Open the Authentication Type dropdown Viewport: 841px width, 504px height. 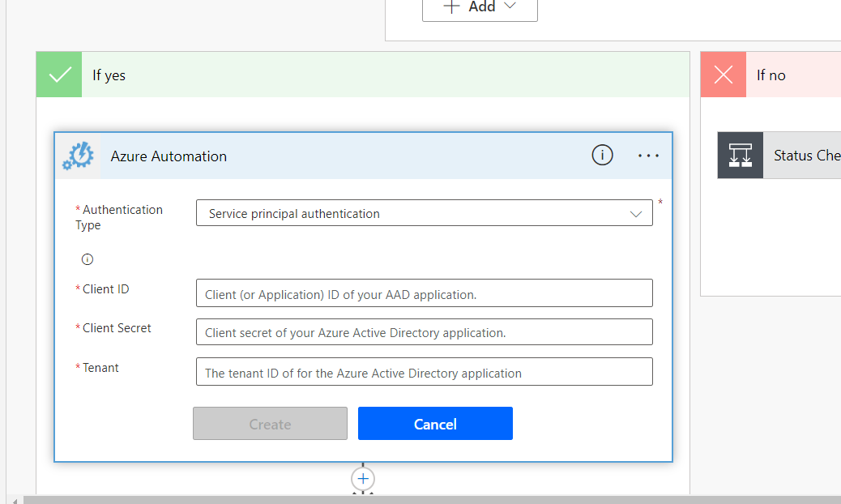point(425,213)
